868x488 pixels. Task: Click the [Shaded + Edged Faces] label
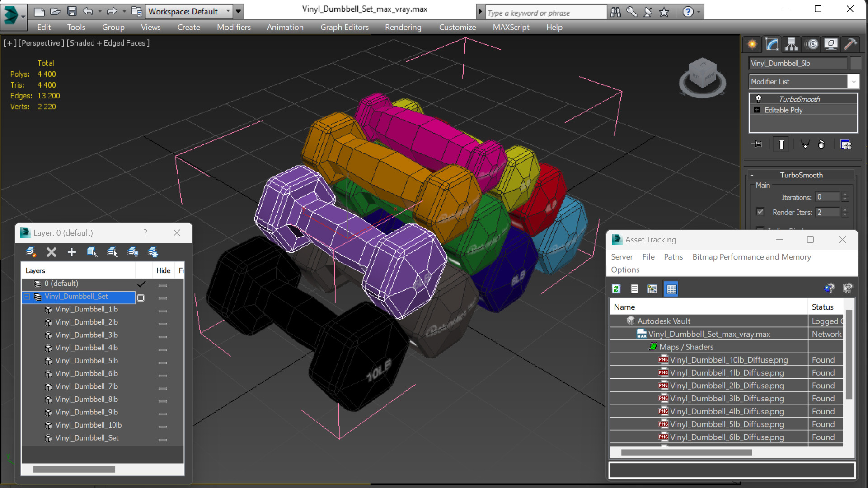(108, 43)
